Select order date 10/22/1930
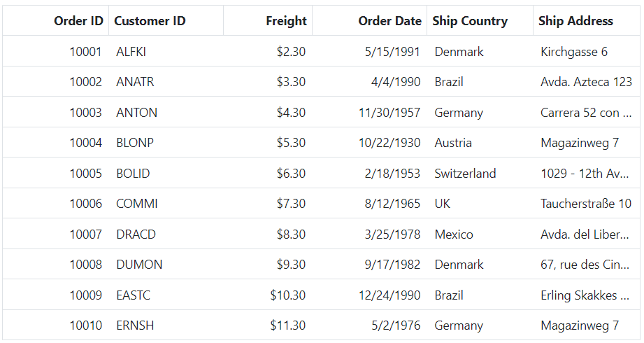 pyautogui.click(x=370, y=142)
